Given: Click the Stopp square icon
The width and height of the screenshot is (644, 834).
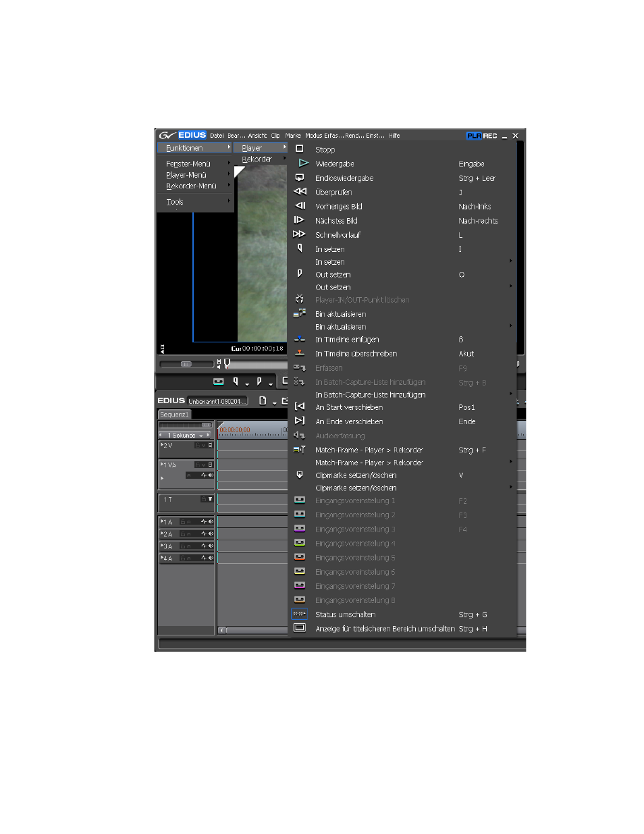Looking at the screenshot, I should pos(300,149).
